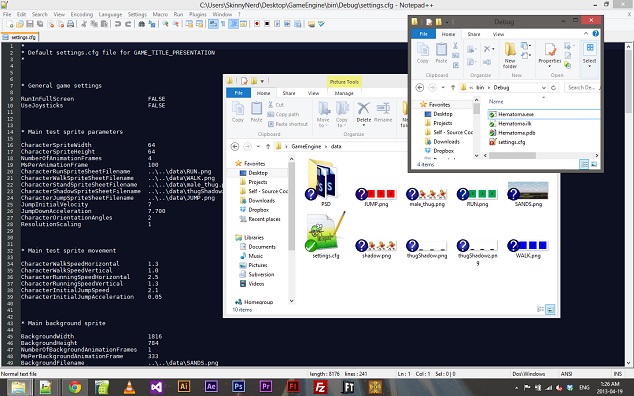This screenshot has height=396, width=634.
Task: Click Playback macro icon in Notepad++ toolbar
Action: point(277,24)
